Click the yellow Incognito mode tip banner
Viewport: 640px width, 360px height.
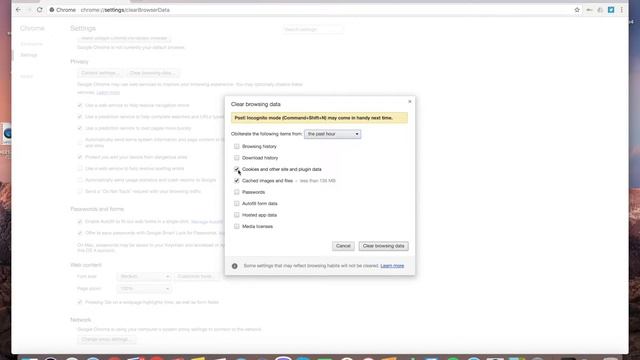(319, 118)
